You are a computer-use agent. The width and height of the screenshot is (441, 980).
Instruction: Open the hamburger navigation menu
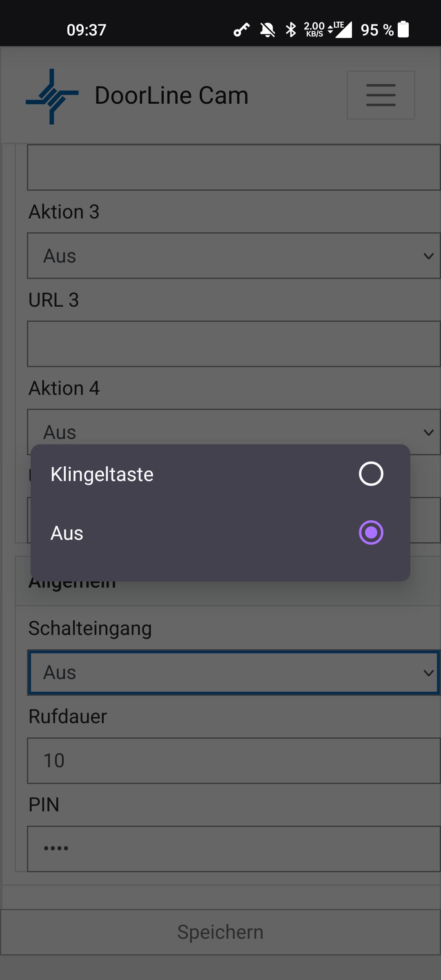pyautogui.click(x=381, y=95)
